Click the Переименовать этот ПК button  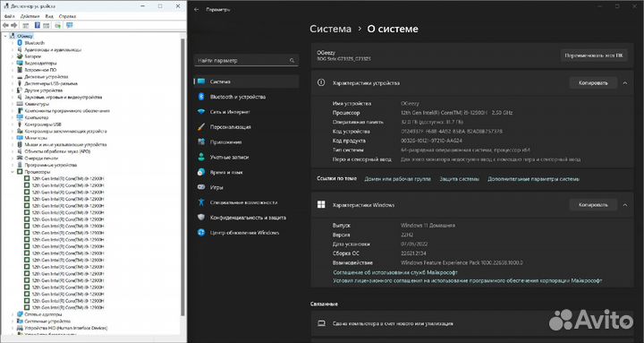click(x=594, y=56)
